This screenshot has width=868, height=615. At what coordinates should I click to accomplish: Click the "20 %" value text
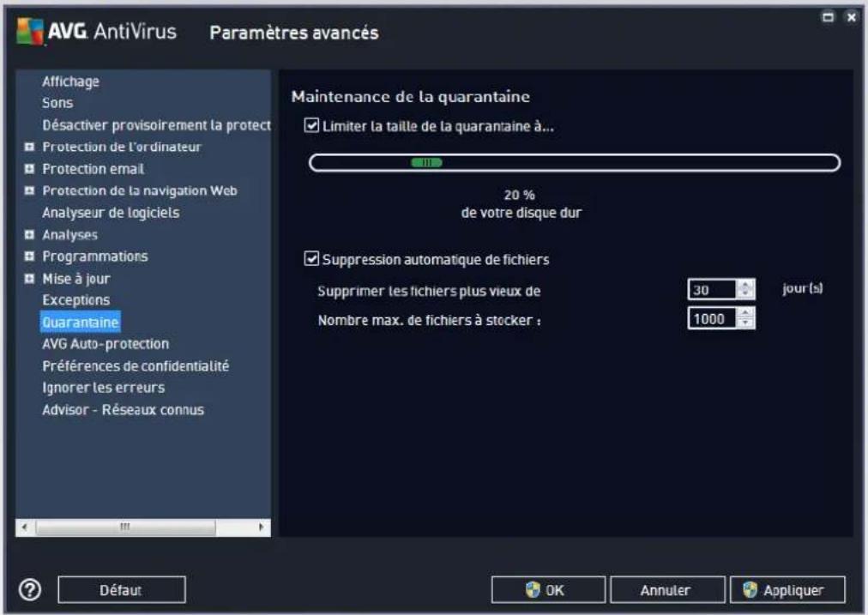coord(519,195)
